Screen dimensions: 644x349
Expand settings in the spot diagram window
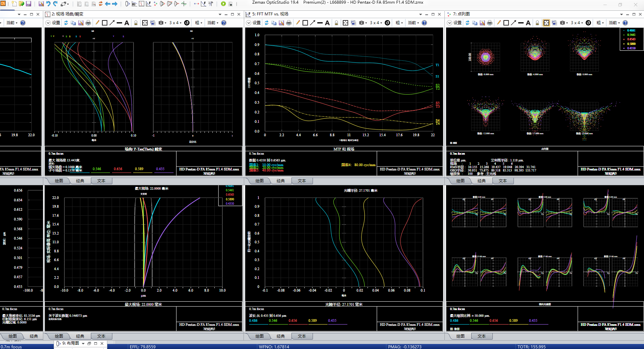tap(449, 23)
